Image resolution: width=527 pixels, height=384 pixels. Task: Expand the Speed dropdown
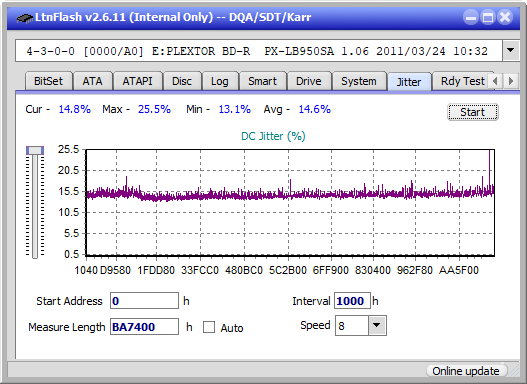377,325
